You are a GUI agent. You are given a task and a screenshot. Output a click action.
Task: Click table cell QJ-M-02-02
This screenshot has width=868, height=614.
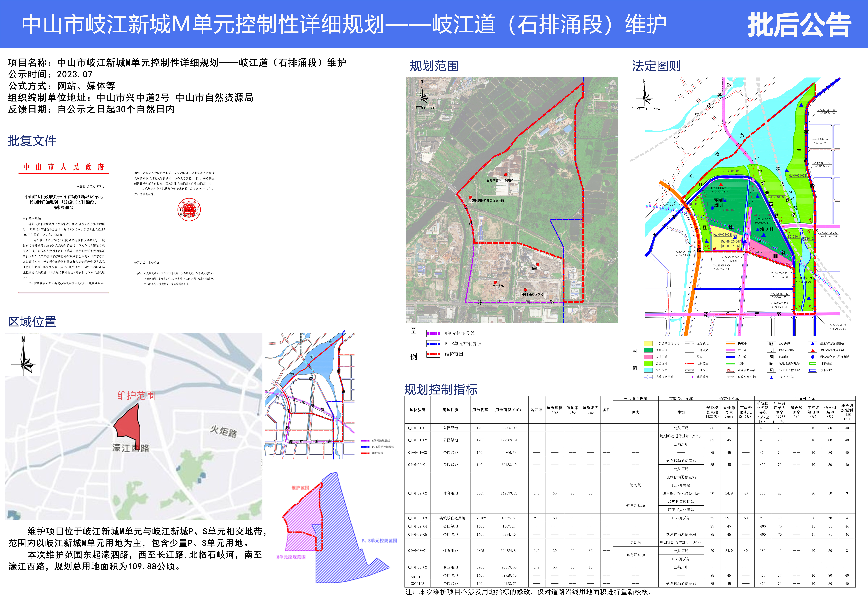click(417, 493)
